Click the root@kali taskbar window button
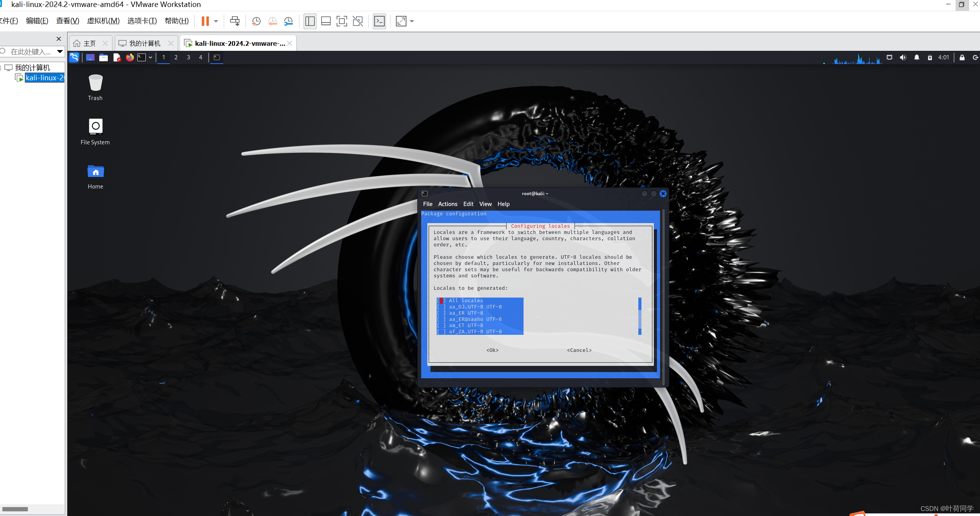Viewport: 980px width, 516px height. pyautogui.click(x=217, y=57)
